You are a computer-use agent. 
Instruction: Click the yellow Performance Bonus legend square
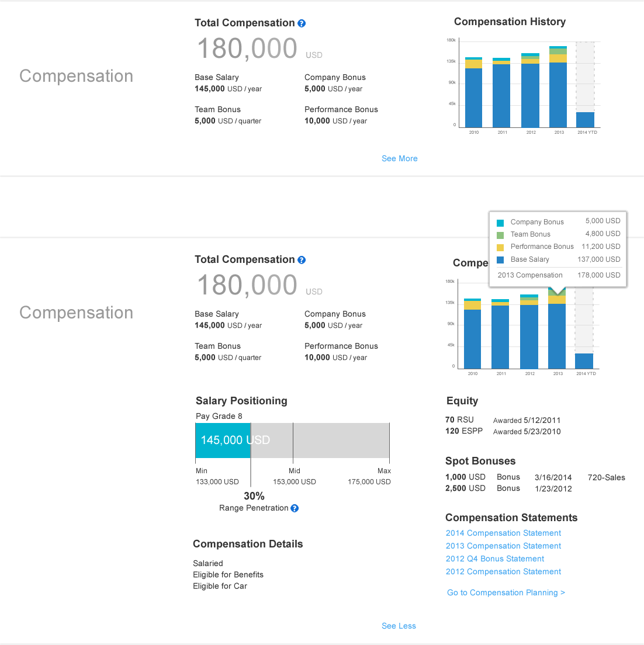(x=500, y=247)
